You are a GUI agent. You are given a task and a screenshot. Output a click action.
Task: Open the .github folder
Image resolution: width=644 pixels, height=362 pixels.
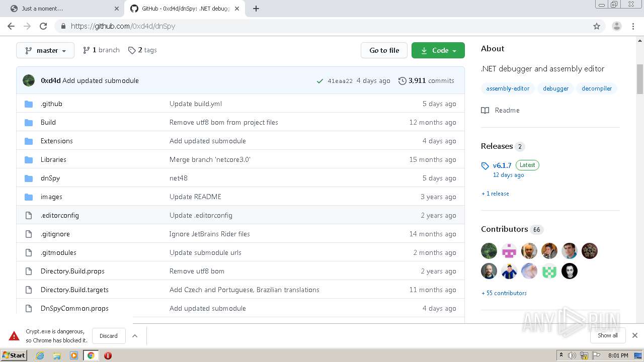[x=51, y=104]
